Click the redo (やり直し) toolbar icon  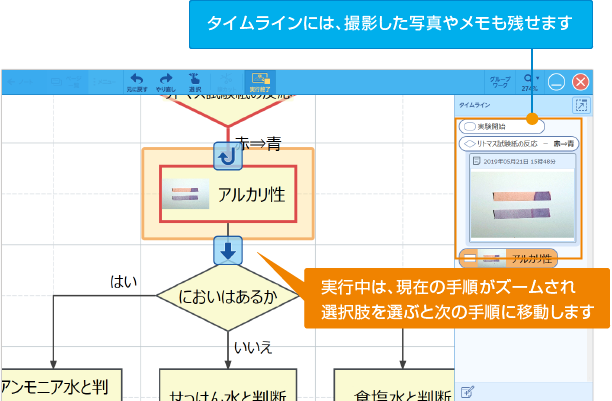coord(166,82)
